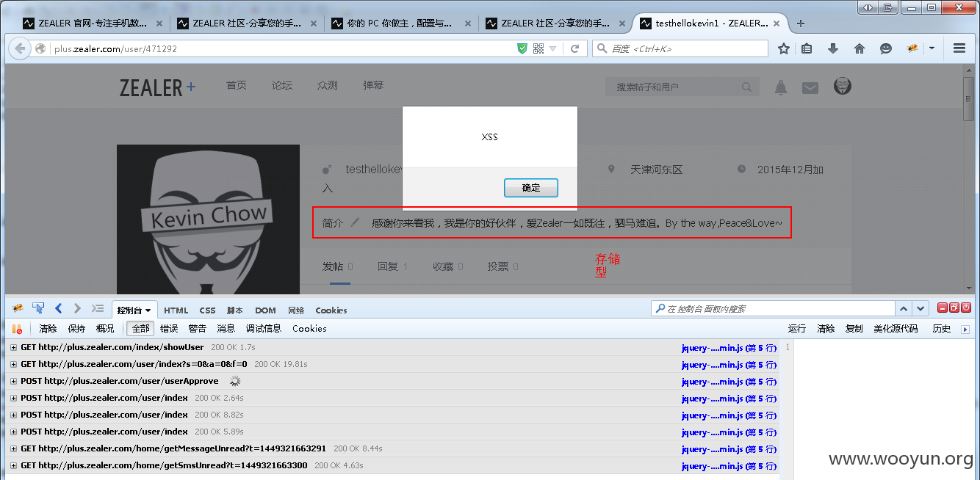Toggle 保持 persist option in console
This screenshot has width=980, height=480.
click(76, 329)
